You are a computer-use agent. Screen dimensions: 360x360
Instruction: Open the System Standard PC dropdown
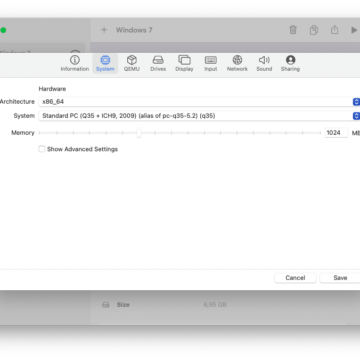pos(199,116)
